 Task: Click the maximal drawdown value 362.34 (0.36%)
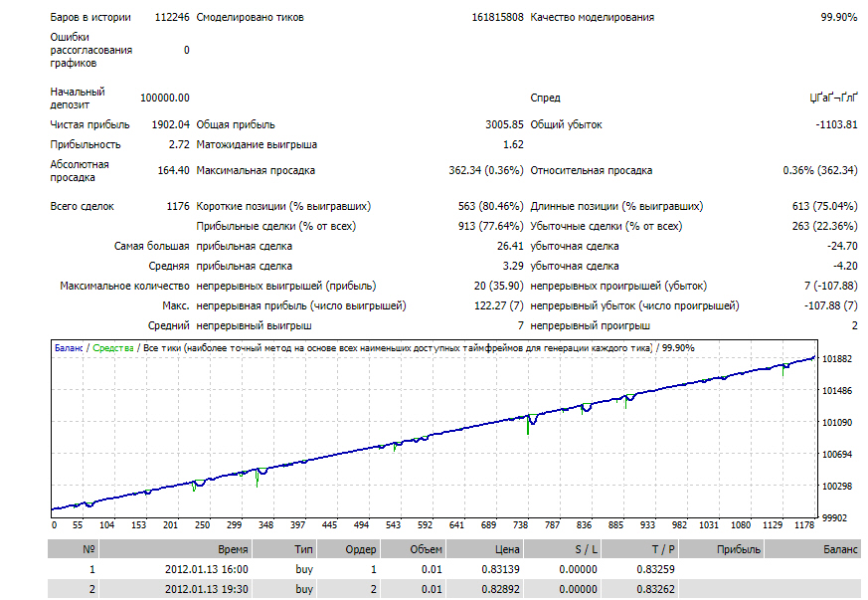(486, 170)
